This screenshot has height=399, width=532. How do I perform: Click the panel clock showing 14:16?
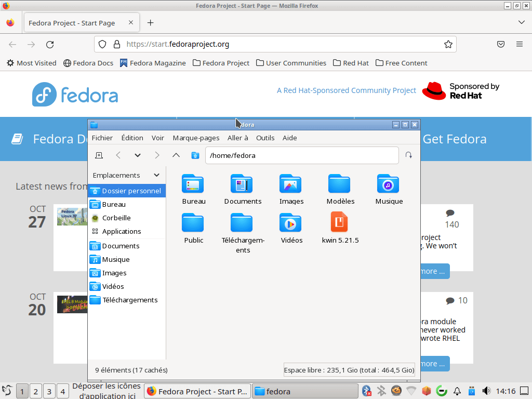(x=506, y=391)
